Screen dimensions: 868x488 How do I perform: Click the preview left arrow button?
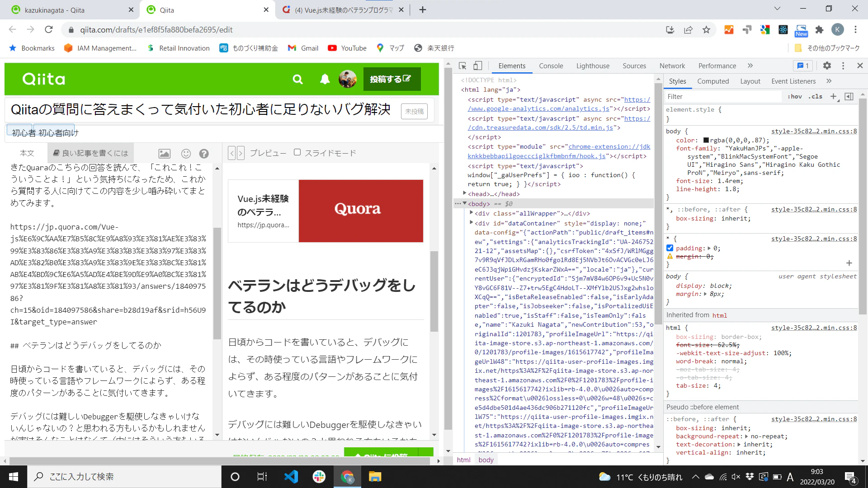[x=231, y=153]
